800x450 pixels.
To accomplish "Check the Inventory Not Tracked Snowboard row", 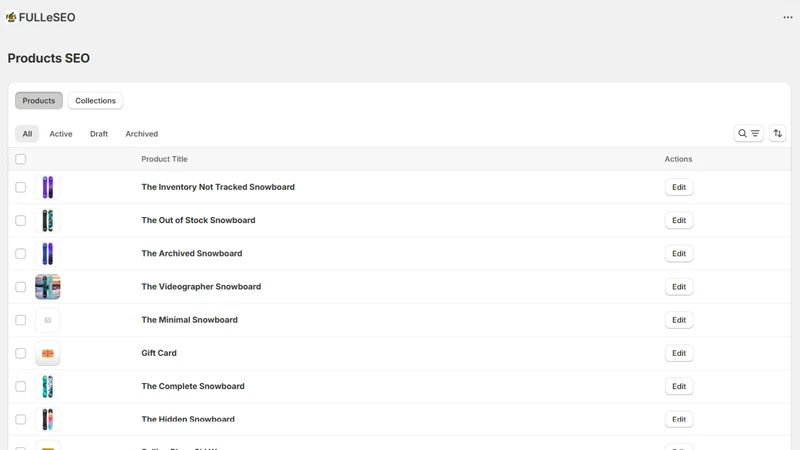I will pyautogui.click(x=20, y=187).
